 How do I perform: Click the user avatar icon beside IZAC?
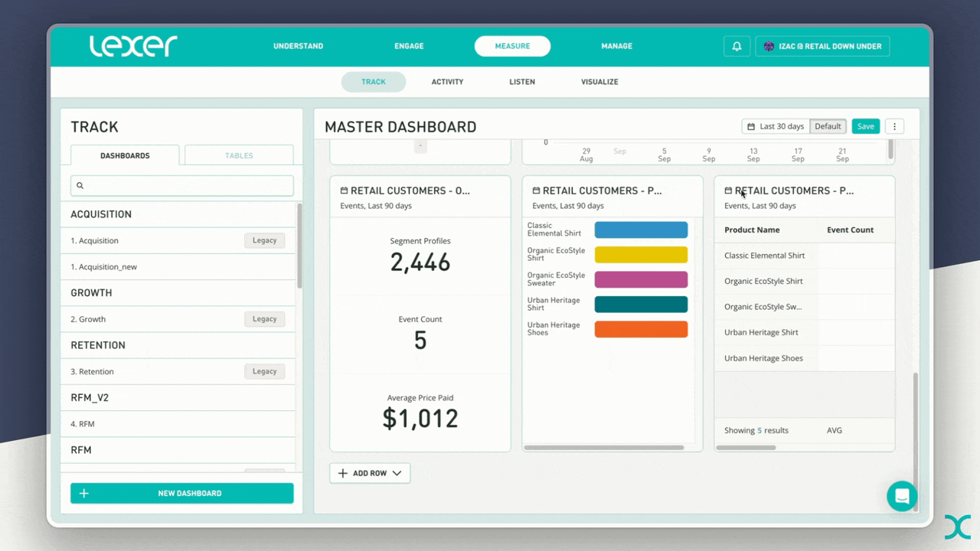769,46
